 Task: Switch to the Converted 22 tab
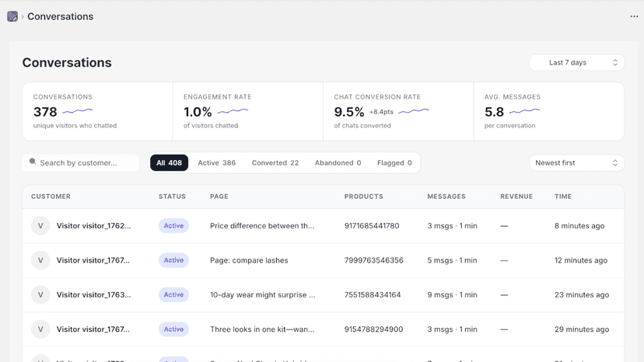click(x=275, y=163)
